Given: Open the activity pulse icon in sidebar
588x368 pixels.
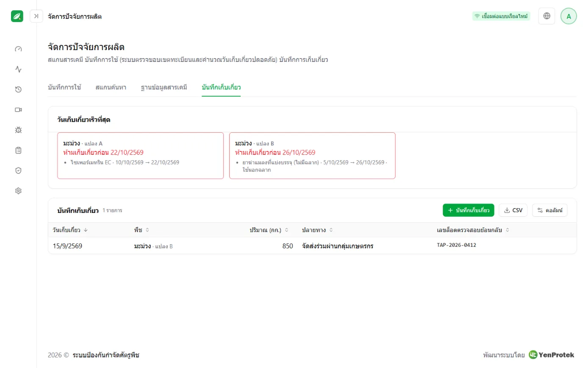Looking at the screenshot, I should click(x=18, y=69).
